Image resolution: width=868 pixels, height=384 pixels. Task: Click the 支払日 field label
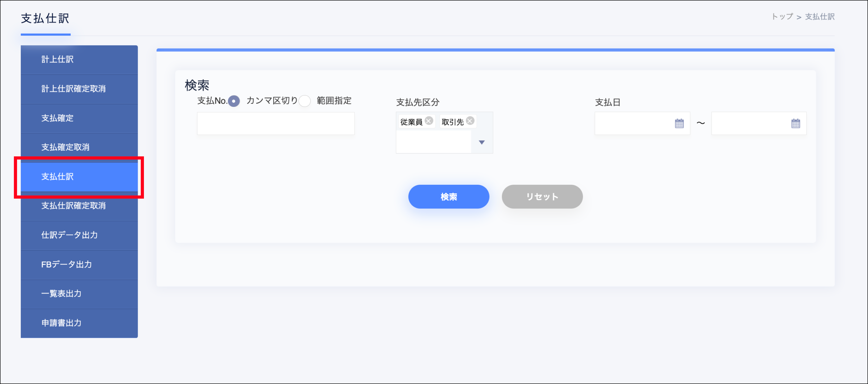point(608,102)
